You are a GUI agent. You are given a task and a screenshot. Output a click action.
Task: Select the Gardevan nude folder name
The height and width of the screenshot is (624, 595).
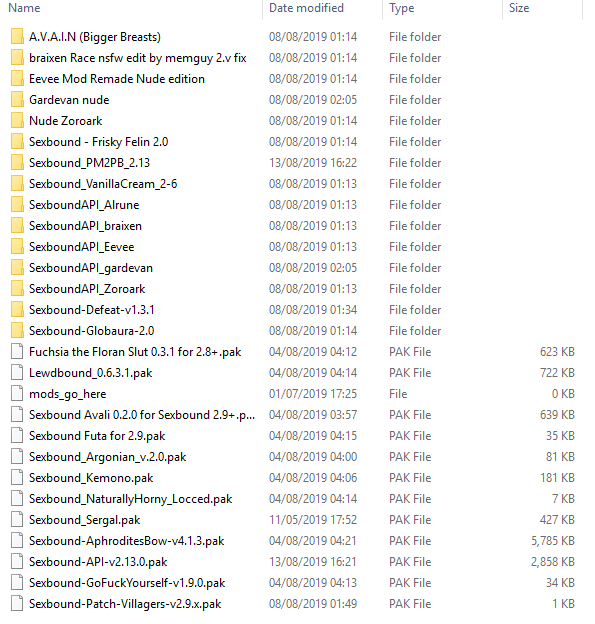tap(69, 100)
